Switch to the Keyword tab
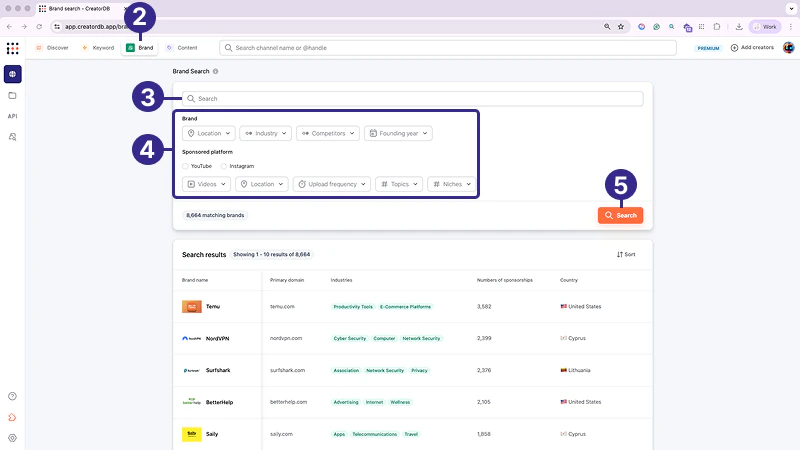Viewport: 800px width, 450px height. click(98, 48)
